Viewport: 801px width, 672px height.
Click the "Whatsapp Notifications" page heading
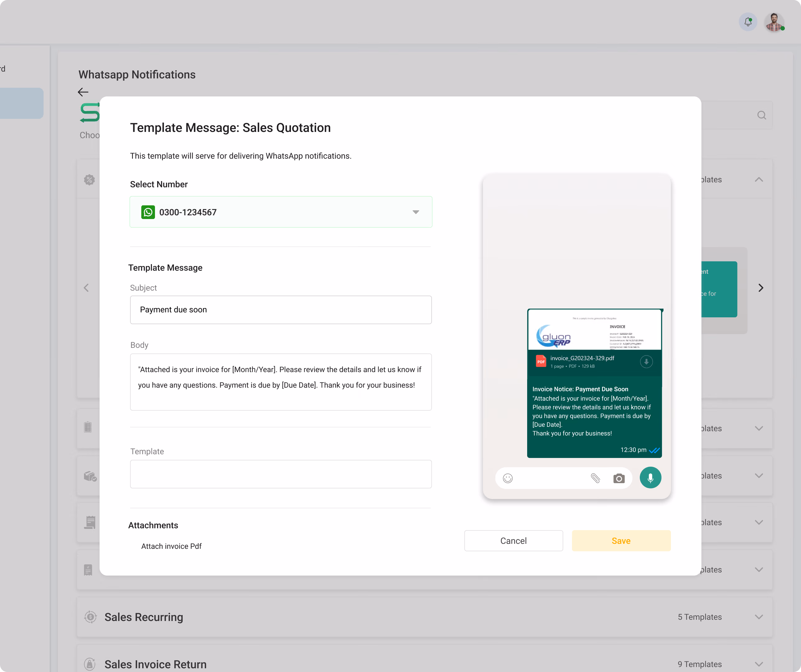(x=137, y=74)
